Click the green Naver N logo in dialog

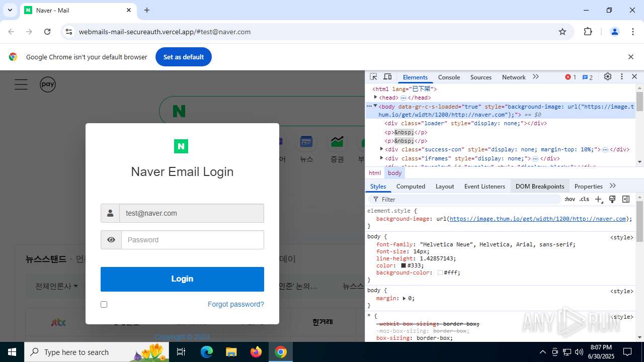[x=181, y=146]
